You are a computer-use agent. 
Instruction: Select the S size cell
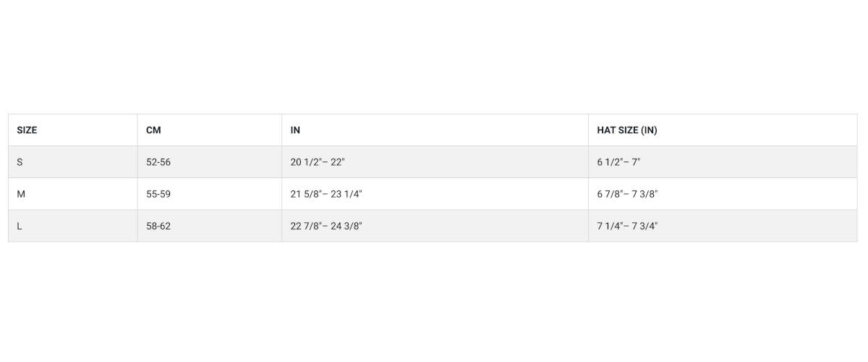tap(20, 162)
